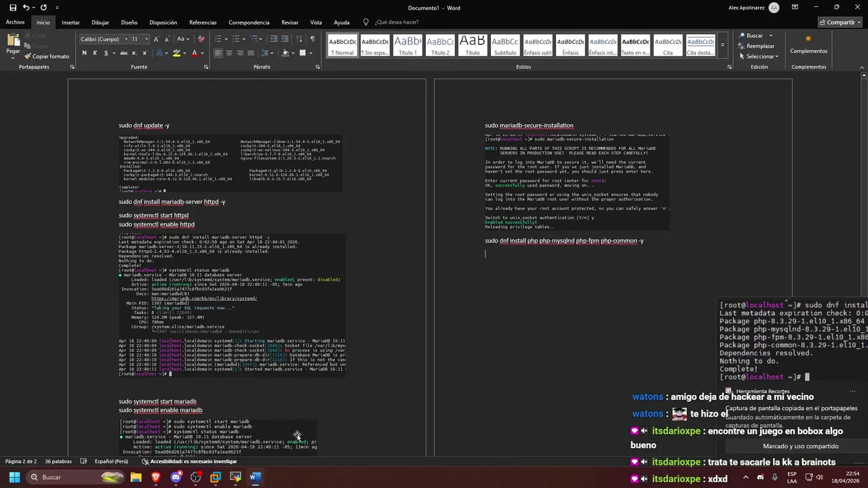
Task: Apply the Normal style
Action: click(x=342, y=45)
